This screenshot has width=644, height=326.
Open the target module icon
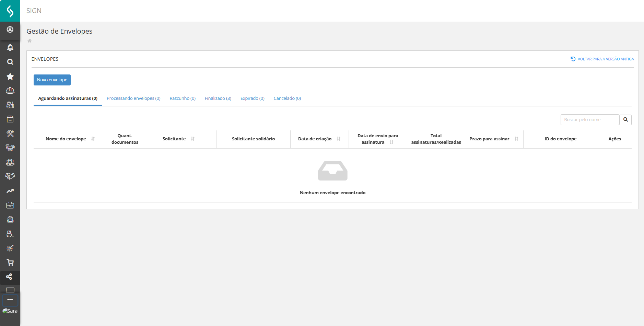[10, 248]
